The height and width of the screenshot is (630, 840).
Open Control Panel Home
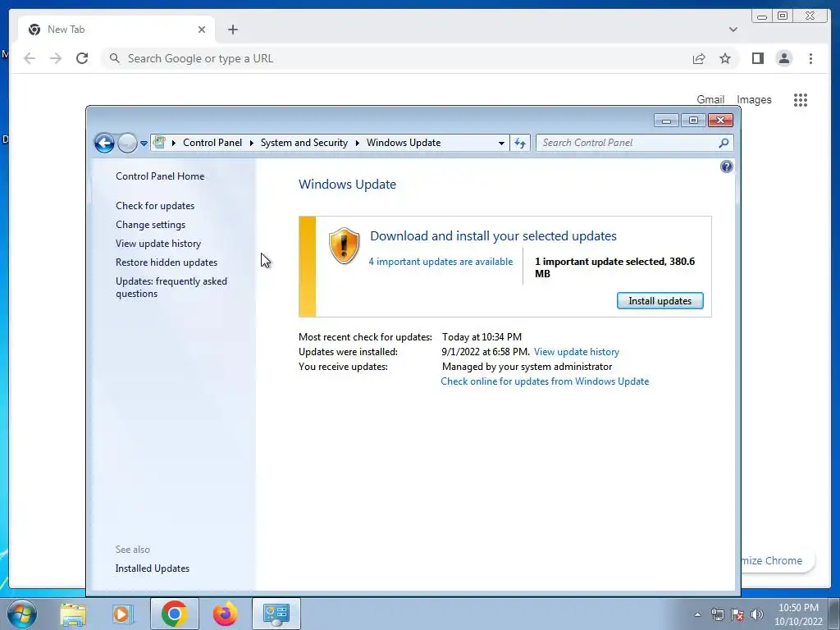(x=160, y=176)
